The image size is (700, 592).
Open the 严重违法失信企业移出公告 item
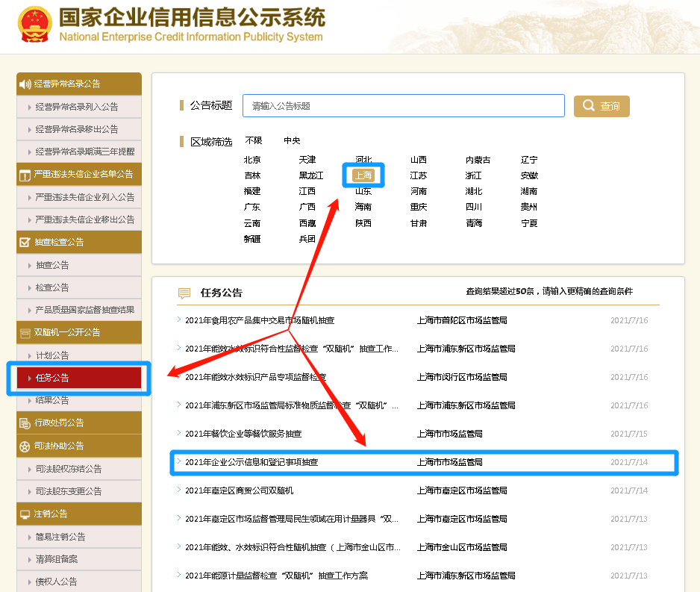pyautogui.click(x=79, y=219)
